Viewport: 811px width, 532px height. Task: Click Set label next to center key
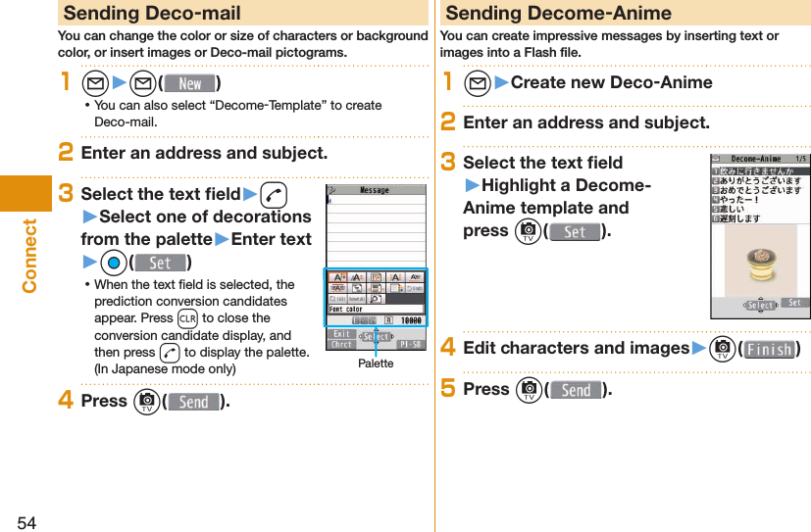[x=161, y=264]
